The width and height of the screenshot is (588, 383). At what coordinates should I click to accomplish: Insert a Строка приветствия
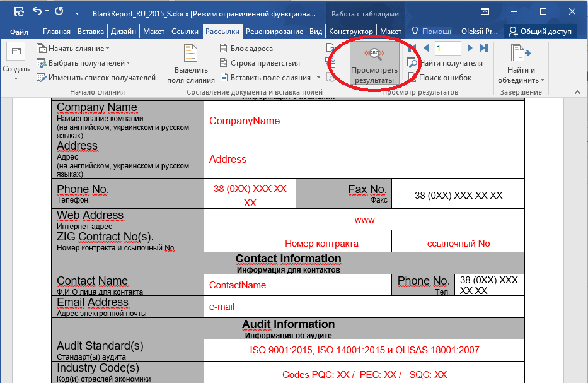[260, 63]
